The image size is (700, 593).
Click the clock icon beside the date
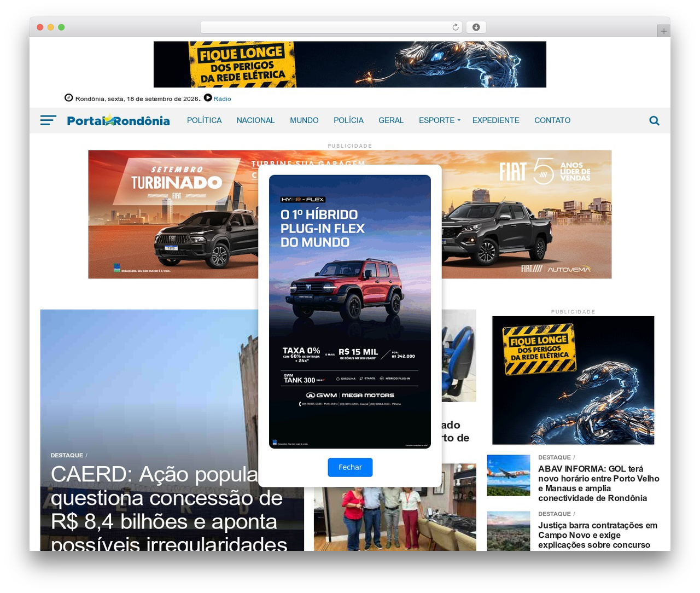[69, 98]
